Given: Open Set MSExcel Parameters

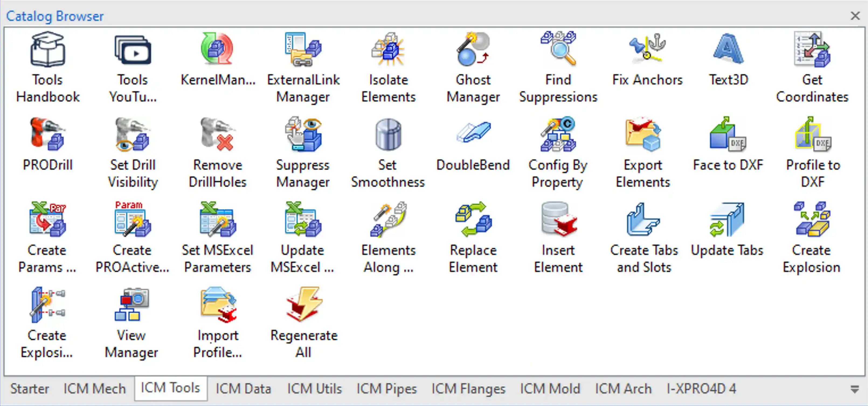Looking at the screenshot, I should 217,234.
